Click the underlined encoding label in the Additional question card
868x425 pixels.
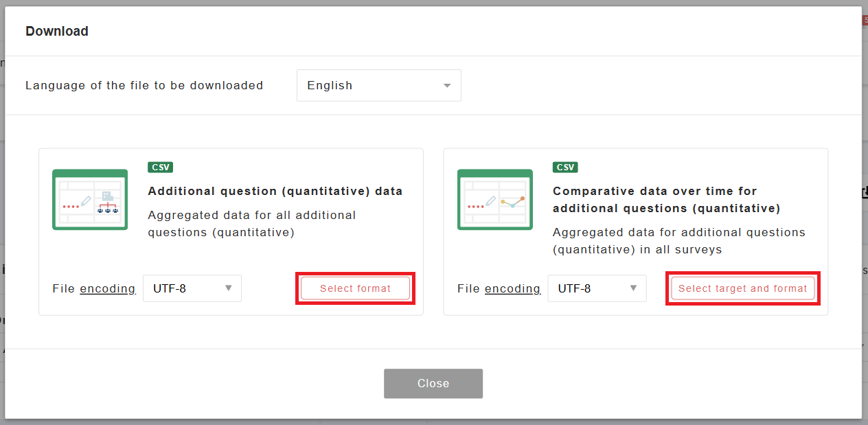(108, 288)
